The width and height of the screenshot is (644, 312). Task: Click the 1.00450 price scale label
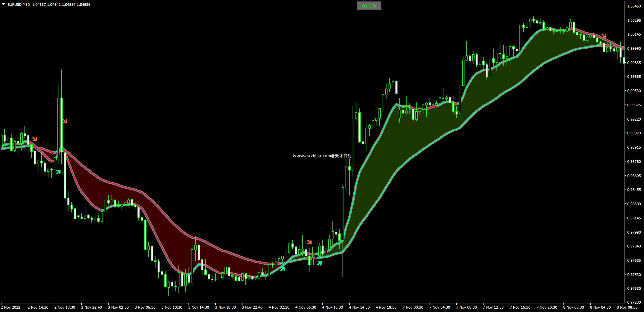[634, 6]
